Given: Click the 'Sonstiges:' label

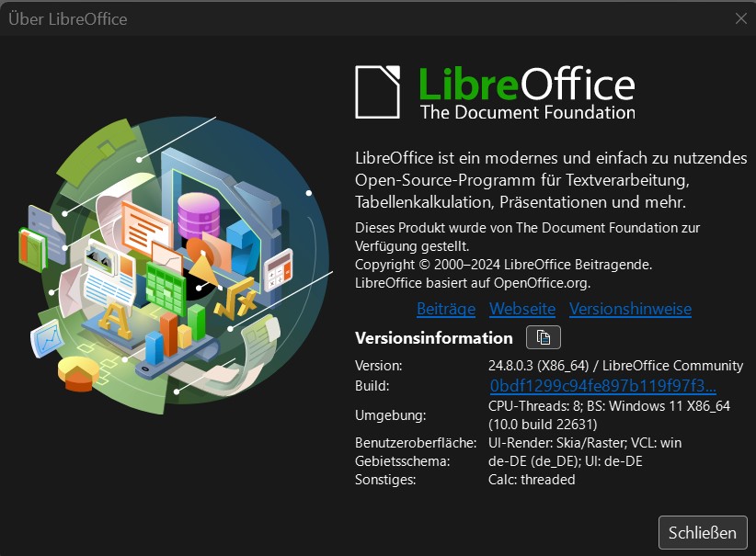Looking at the screenshot, I should 385,480.
